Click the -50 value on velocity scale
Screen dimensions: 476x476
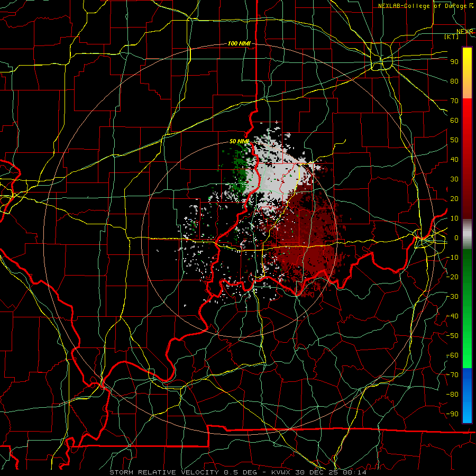click(x=452, y=336)
